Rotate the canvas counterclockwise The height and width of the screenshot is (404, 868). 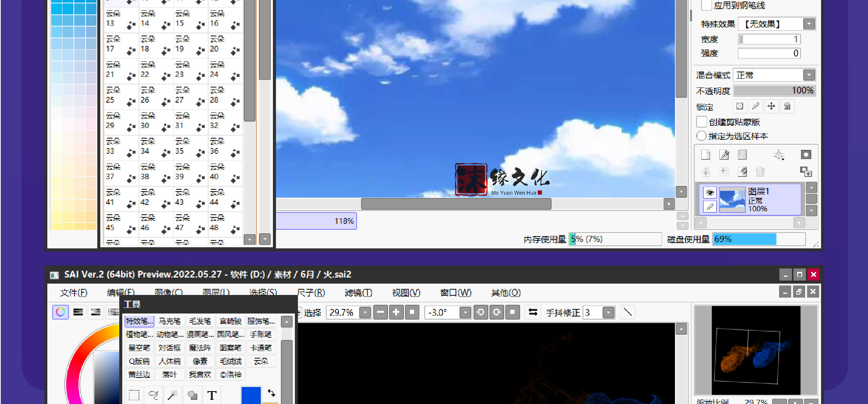[x=480, y=312]
